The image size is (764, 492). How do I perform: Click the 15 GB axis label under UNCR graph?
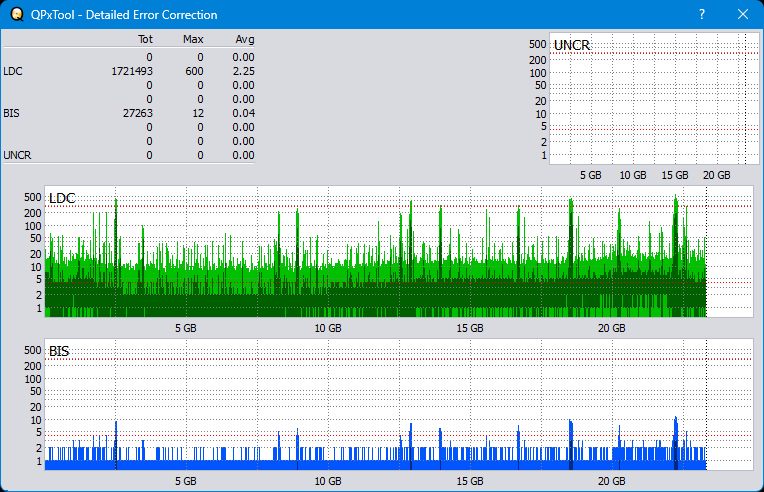pyautogui.click(x=675, y=175)
